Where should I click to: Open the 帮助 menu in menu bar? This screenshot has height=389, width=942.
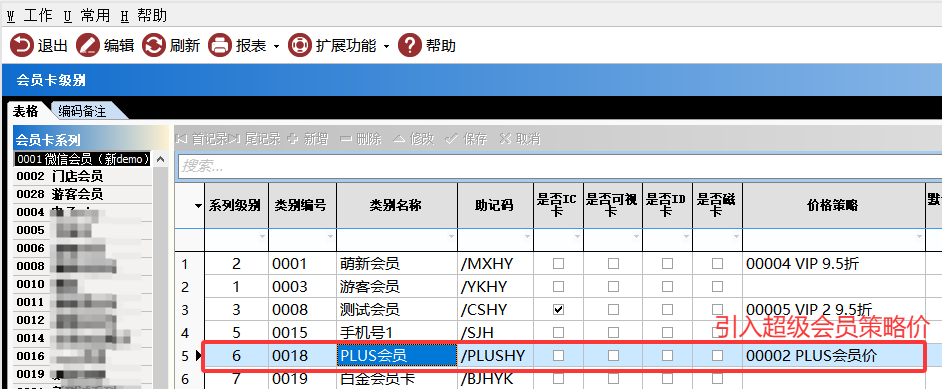[144, 15]
